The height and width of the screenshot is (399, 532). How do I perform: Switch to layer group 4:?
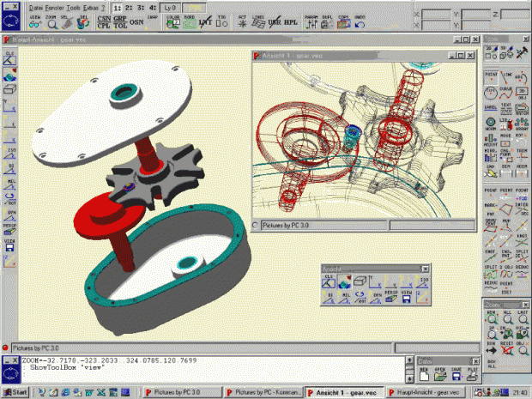tap(153, 8)
